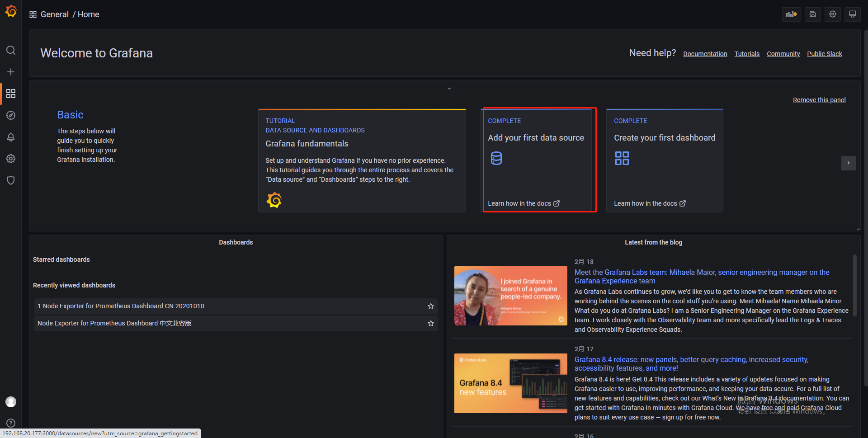Open Dashboard settings gear in toolbar
The image size is (868, 438).
point(833,14)
